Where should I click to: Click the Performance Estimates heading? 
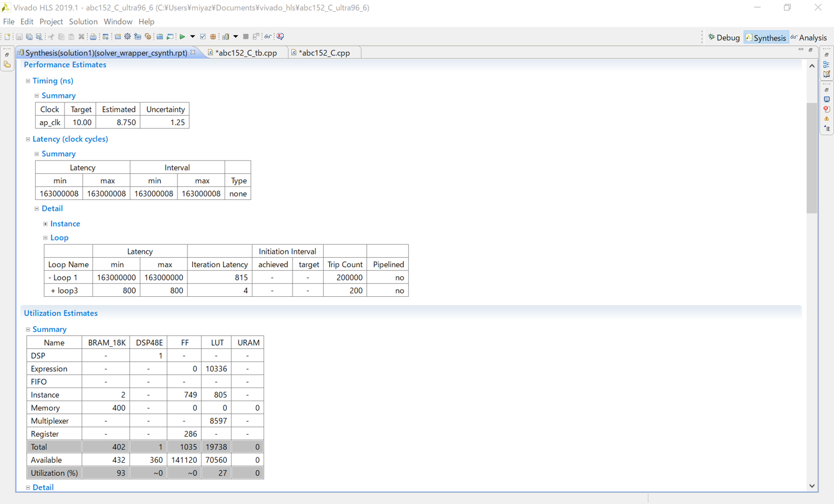point(65,65)
